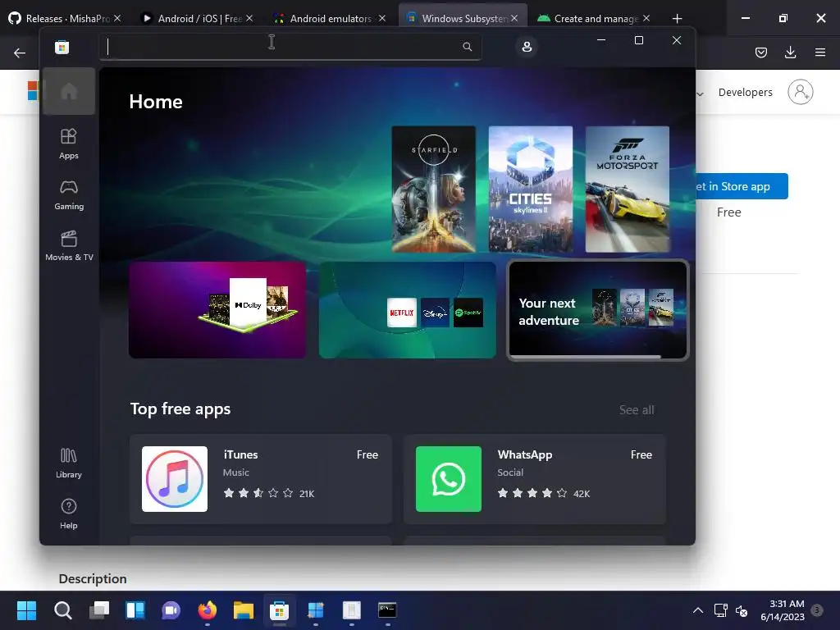Open the Windows Start menu

coord(26,610)
